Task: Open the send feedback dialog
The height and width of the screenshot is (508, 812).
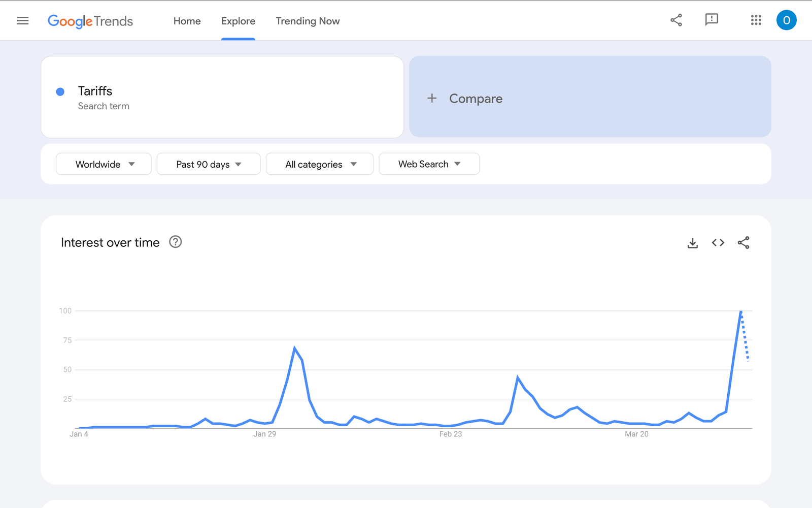Action: (712, 20)
